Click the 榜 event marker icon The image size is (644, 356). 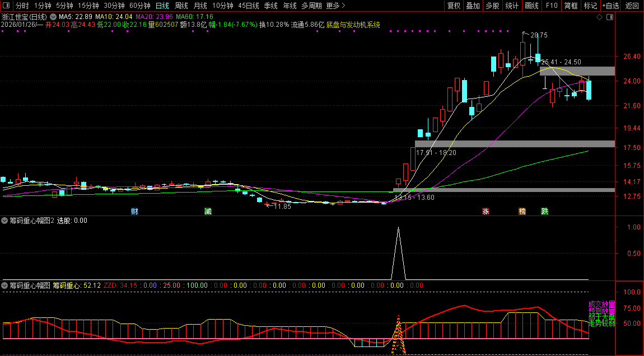[522, 212]
